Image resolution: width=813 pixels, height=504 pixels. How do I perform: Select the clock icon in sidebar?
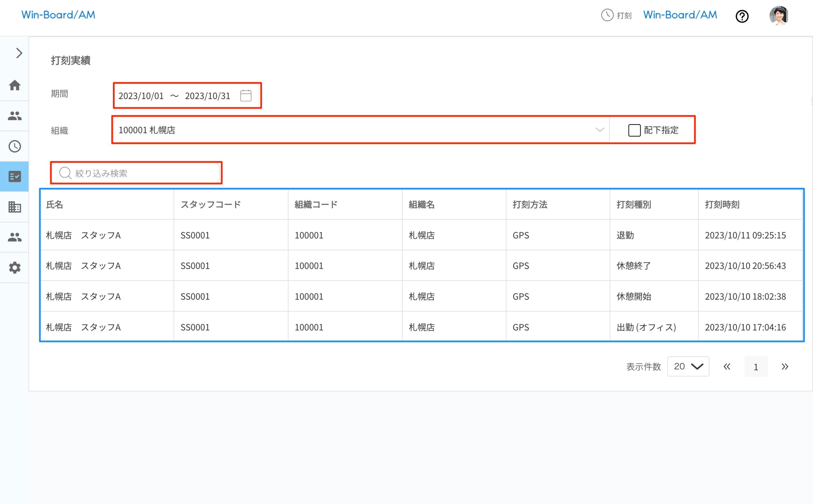(15, 146)
